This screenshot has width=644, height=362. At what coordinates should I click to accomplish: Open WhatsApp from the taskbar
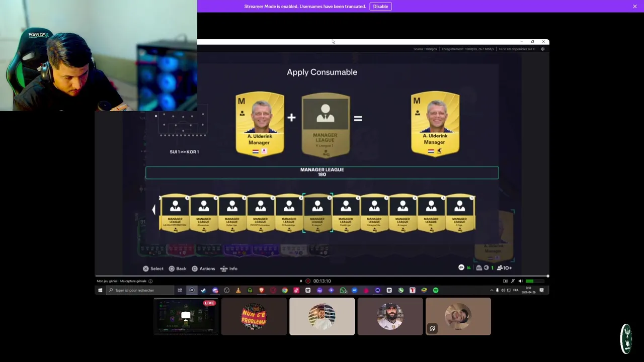click(x=343, y=290)
